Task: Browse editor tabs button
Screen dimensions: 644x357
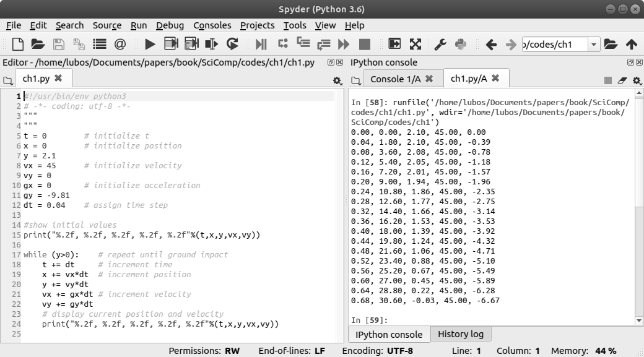Action: 8,80
